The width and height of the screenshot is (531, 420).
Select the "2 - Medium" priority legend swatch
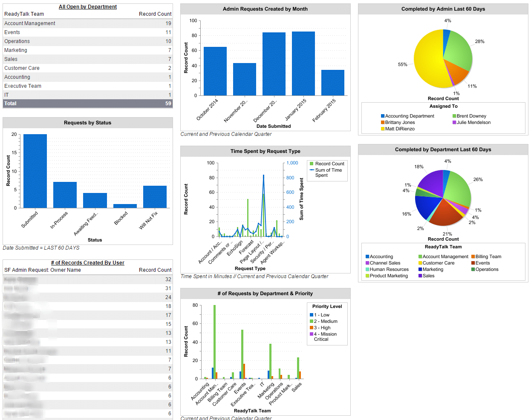pyautogui.click(x=312, y=321)
